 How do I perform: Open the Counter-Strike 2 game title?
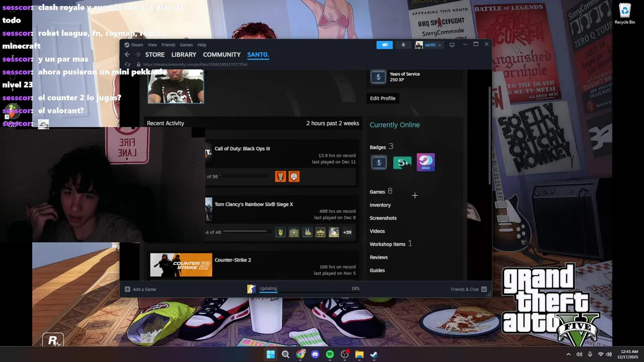click(x=232, y=260)
